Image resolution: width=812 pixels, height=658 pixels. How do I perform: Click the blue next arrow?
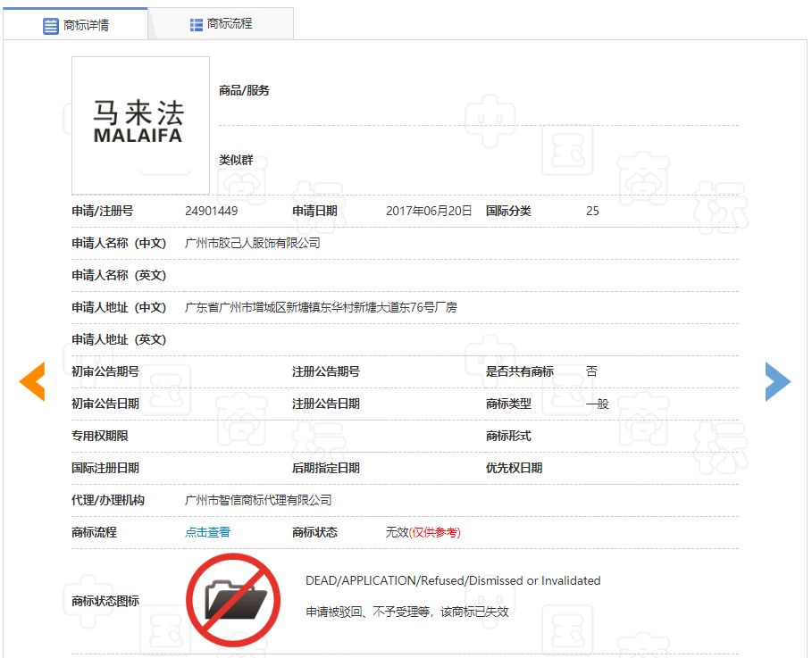click(x=778, y=381)
